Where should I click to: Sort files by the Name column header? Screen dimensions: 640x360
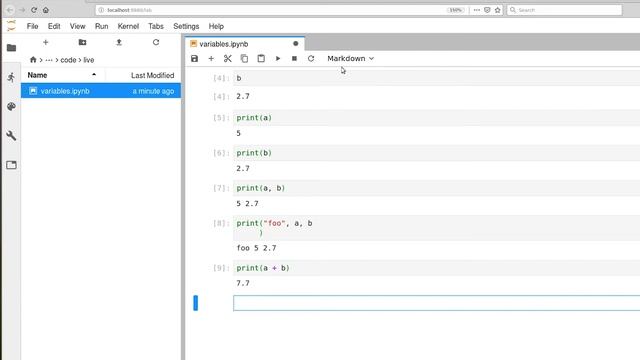coord(63,75)
